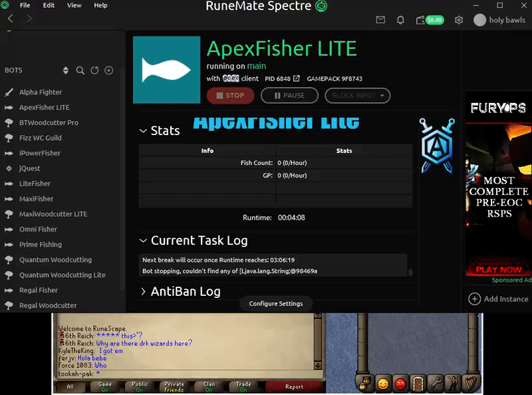Collapse the Stats section
This screenshot has width=532, height=395.
click(x=143, y=131)
